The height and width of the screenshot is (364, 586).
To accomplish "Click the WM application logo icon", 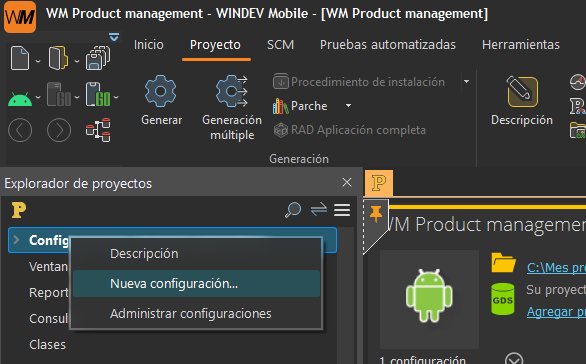I will [20, 16].
